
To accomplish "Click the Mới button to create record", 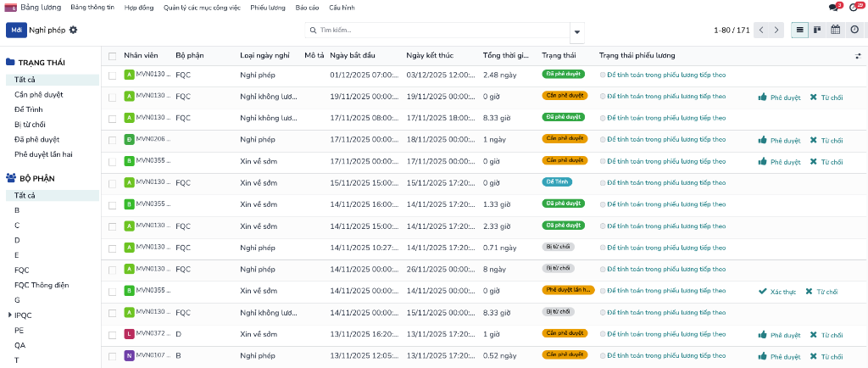I will point(16,30).
